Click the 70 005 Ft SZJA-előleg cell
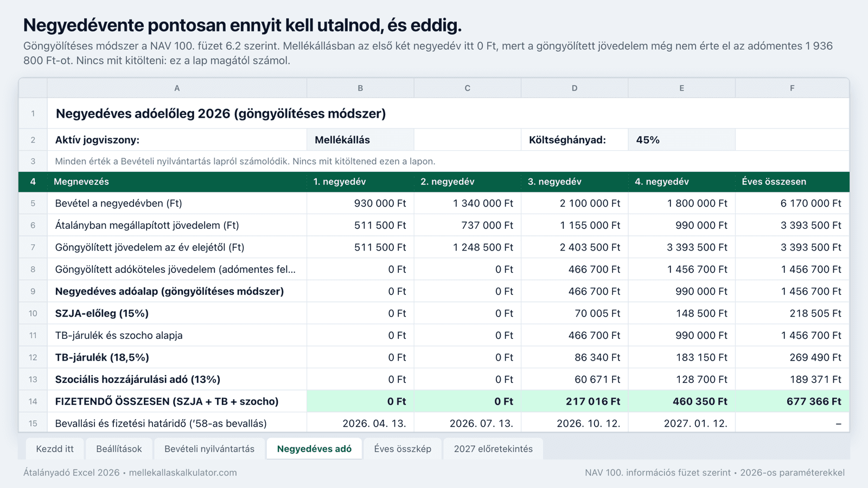The height and width of the screenshot is (488, 868). (575, 313)
